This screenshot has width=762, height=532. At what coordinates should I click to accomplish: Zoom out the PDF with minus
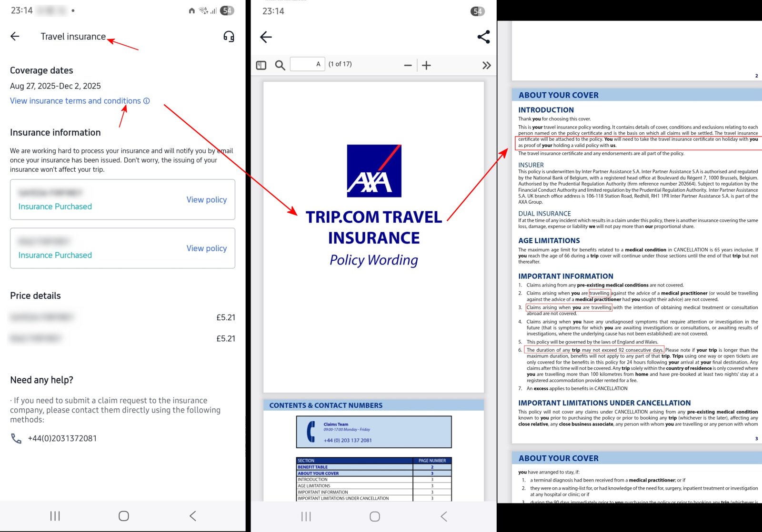click(x=408, y=65)
